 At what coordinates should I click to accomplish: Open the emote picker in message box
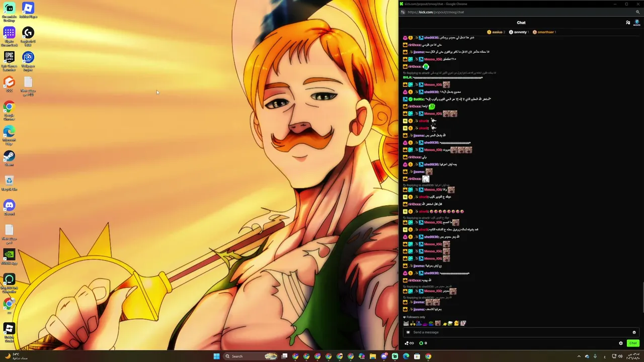pos(634,332)
